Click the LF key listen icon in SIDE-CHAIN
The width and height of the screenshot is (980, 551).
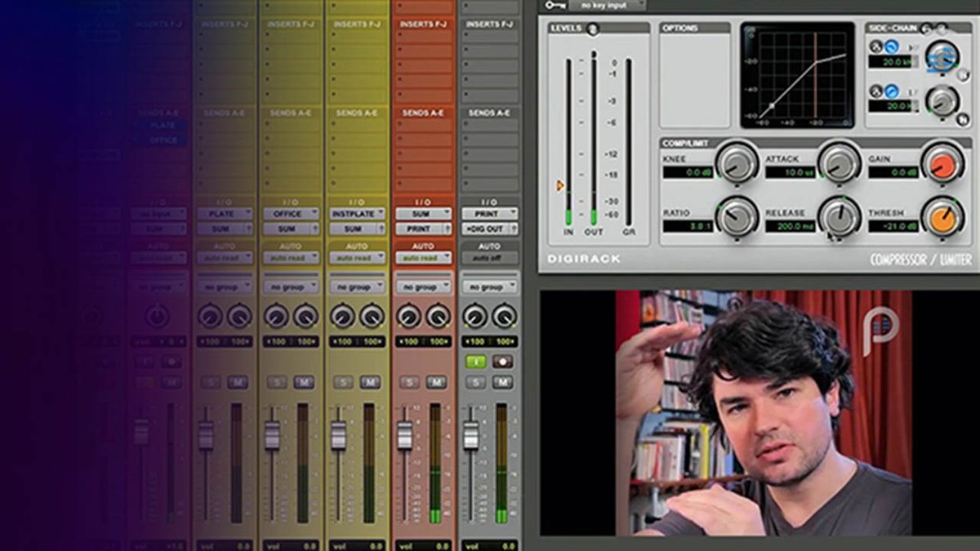[x=877, y=91]
